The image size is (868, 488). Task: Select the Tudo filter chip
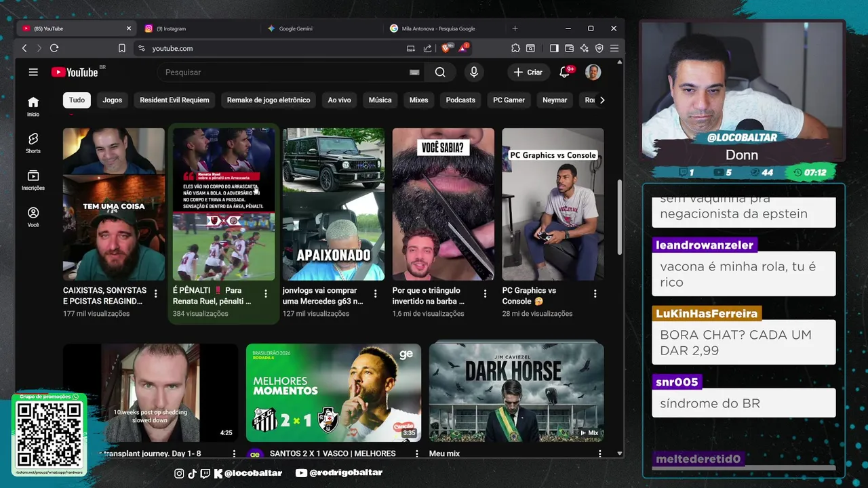click(77, 100)
